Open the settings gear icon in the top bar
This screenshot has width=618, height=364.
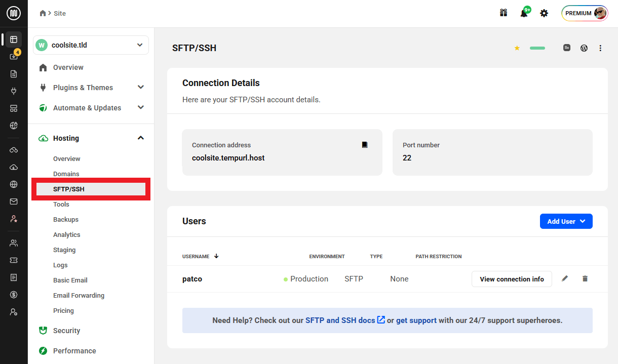[544, 13]
